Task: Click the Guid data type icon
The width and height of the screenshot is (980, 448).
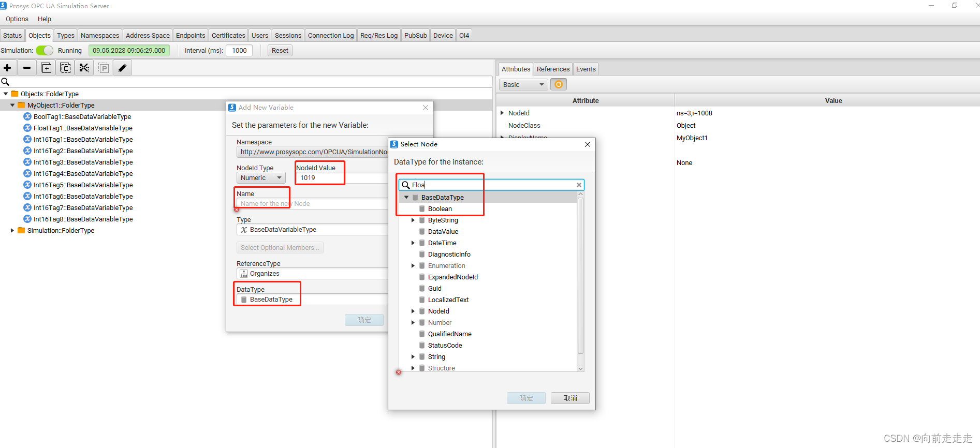Action: click(422, 289)
